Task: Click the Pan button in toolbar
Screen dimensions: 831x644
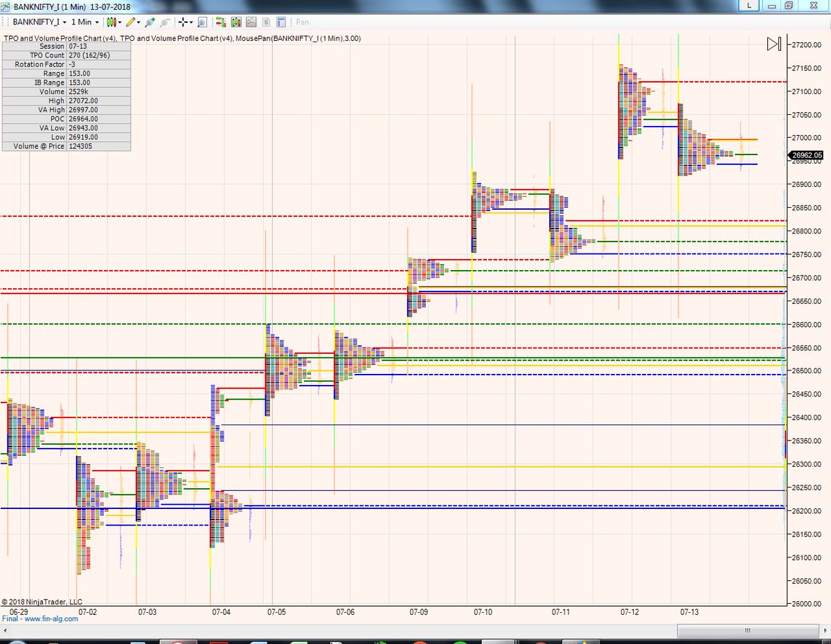Action: tap(303, 22)
